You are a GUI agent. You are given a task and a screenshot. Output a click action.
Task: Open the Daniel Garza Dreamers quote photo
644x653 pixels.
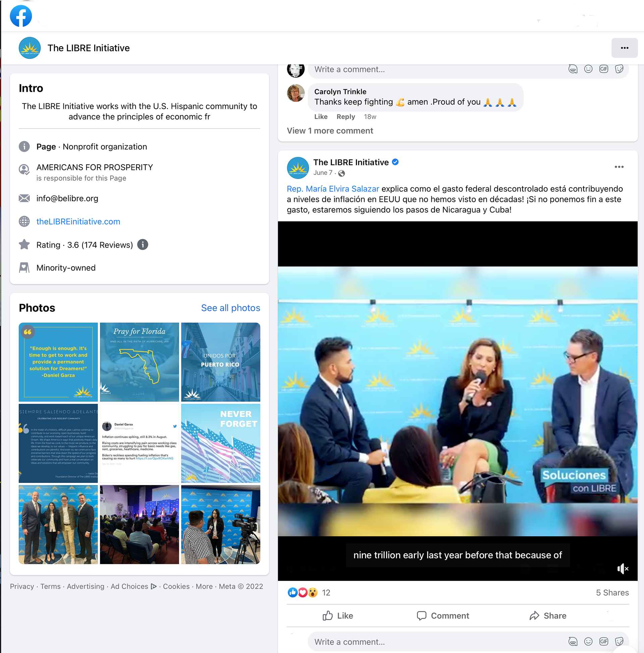point(58,362)
